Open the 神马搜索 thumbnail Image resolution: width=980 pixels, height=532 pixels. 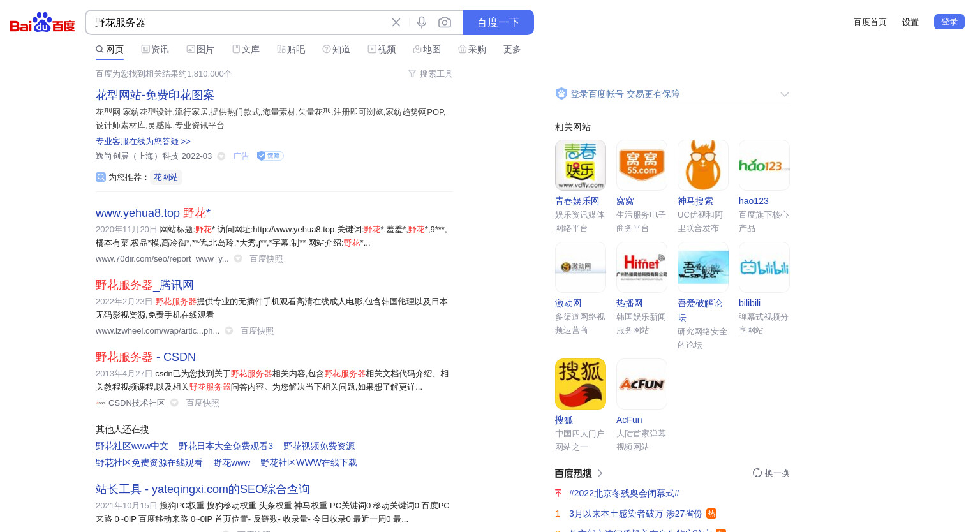(x=703, y=165)
